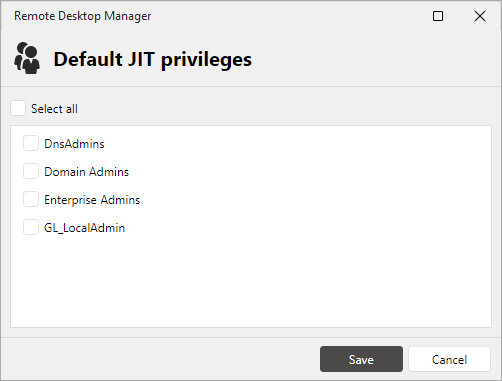Click the Select all label text
This screenshot has width=502, height=381.
coord(54,109)
